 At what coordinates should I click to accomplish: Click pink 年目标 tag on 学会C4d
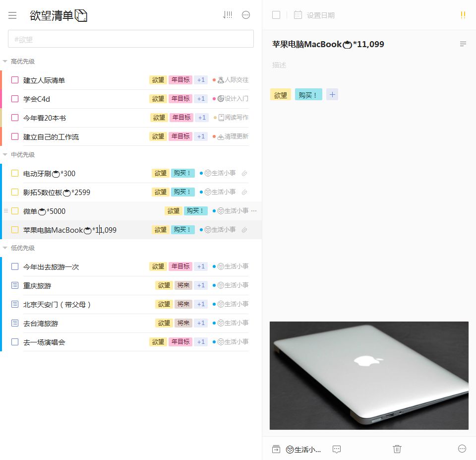[x=180, y=99]
